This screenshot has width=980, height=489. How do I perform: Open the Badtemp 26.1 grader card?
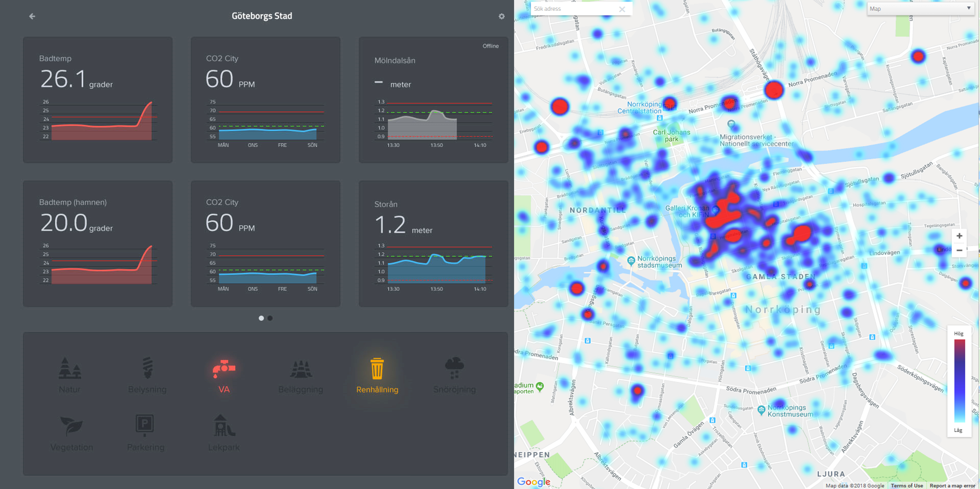pyautogui.click(x=98, y=100)
